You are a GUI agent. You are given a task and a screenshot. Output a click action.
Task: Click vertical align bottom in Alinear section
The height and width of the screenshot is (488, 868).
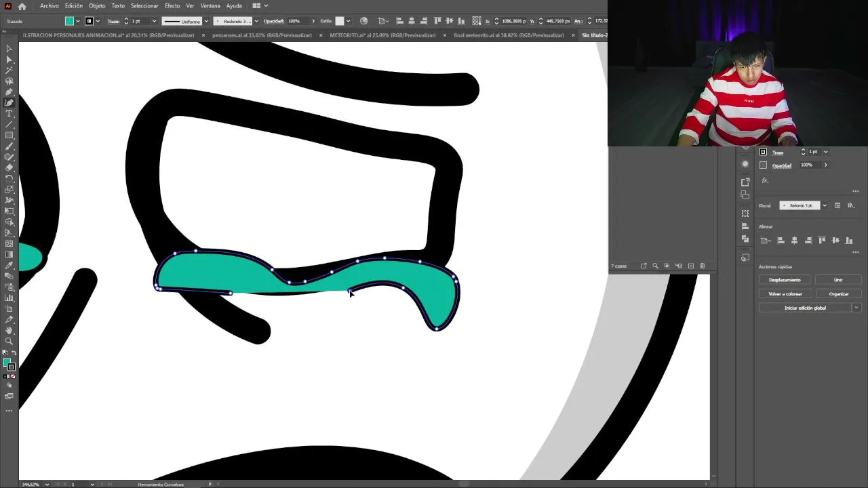click(849, 241)
